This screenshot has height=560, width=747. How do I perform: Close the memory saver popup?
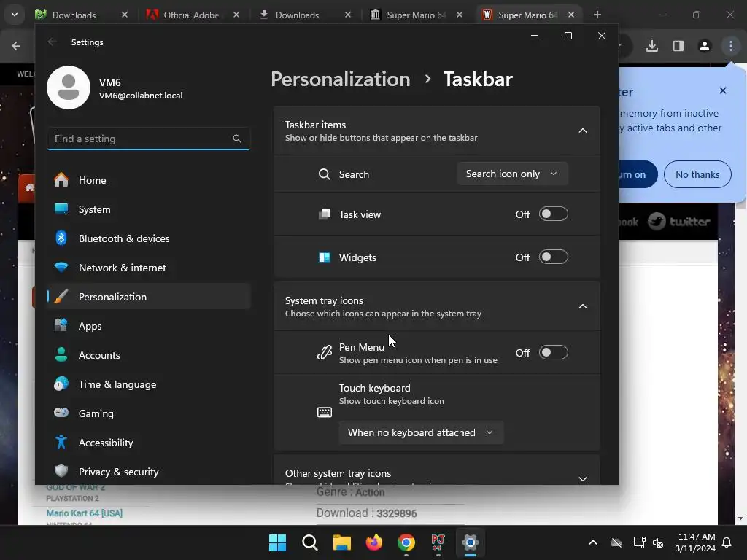click(x=723, y=90)
